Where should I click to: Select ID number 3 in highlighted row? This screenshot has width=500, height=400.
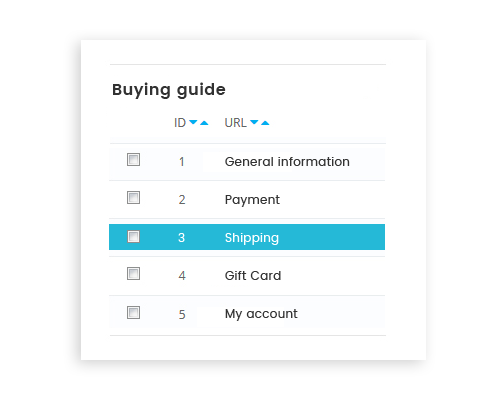[x=181, y=238]
